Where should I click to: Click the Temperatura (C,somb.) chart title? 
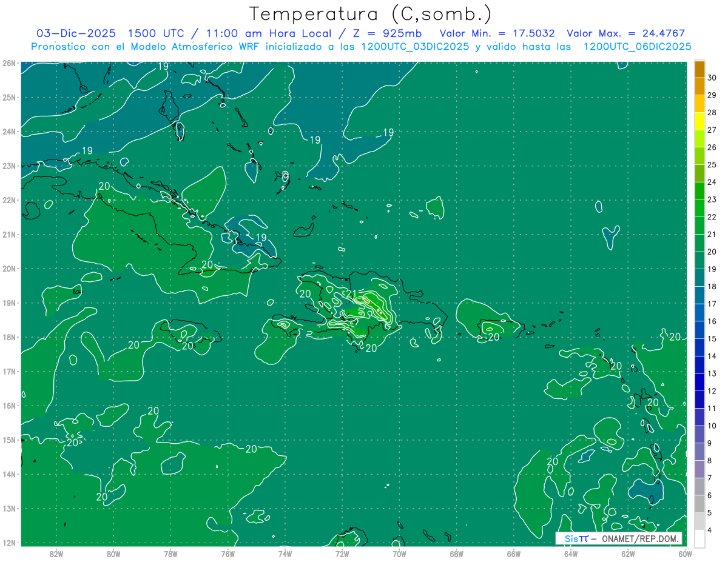point(371,13)
